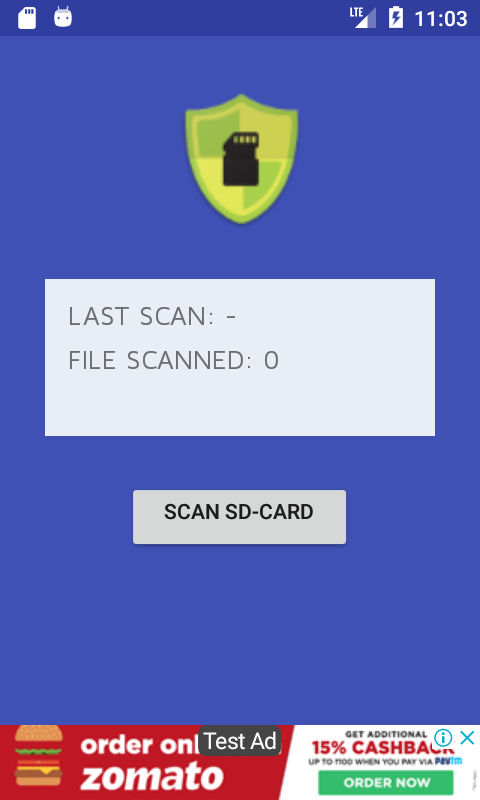Tap the 11:03 clock in status bar
480x800 pixels.
point(441,19)
